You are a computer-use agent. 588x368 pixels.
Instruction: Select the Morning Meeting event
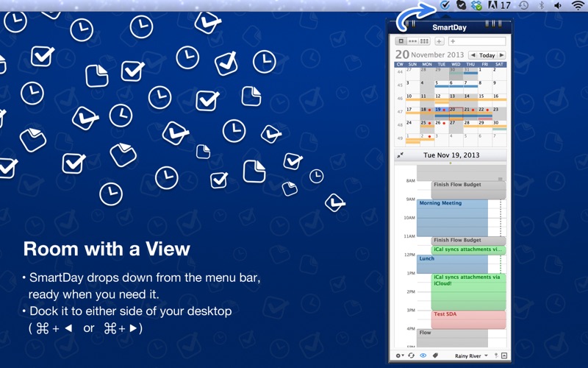point(452,218)
